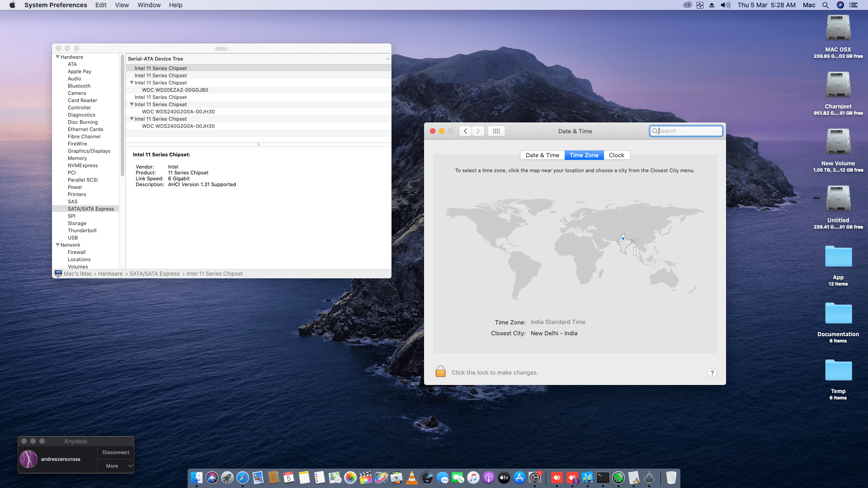The image size is (868, 488).
Task: Click the help question mark button
Action: (x=712, y=373)
